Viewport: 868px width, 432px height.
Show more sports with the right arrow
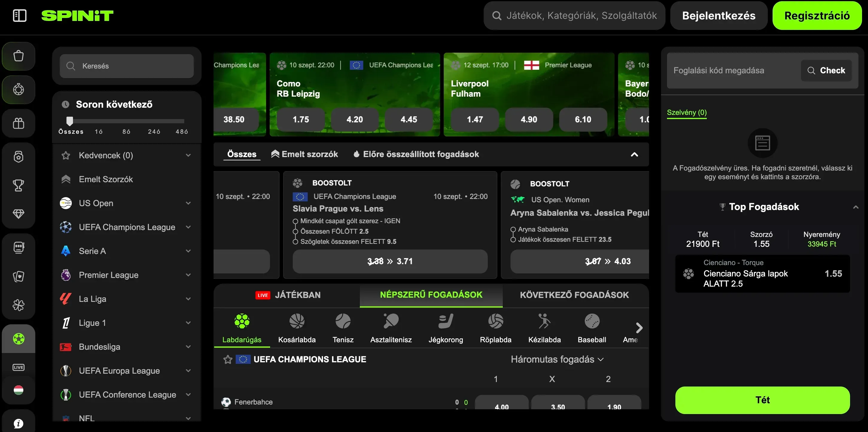[x=639, y=328]
